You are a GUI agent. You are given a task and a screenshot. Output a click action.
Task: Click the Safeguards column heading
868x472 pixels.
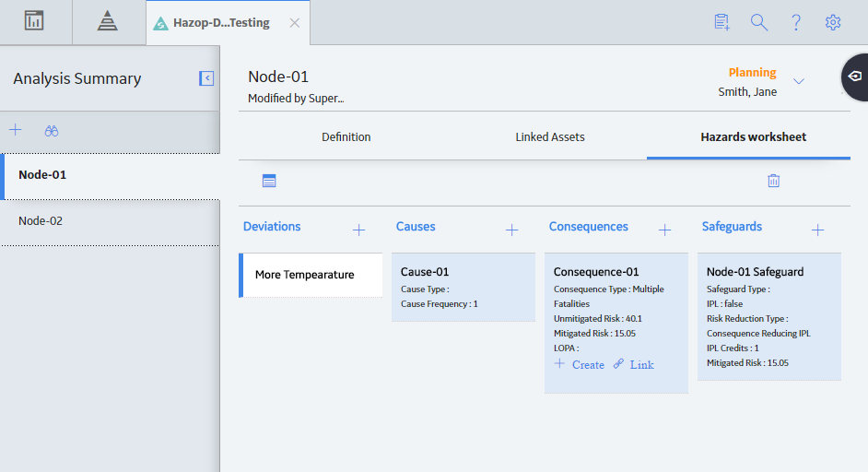coord(732,227)
